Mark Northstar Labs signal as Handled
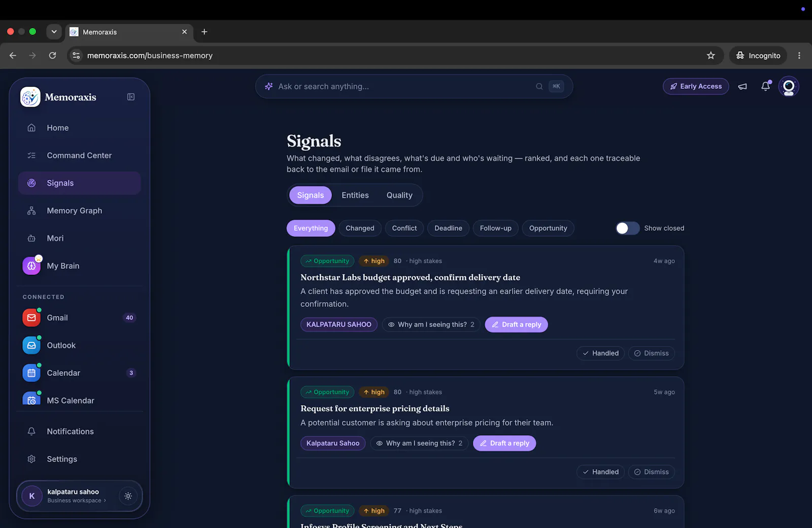 (601, 353)
